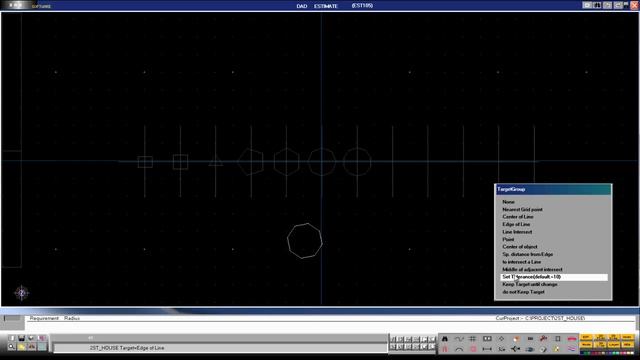
Task: Click the black rectangle fill icon
Action: tap(530, 339)
